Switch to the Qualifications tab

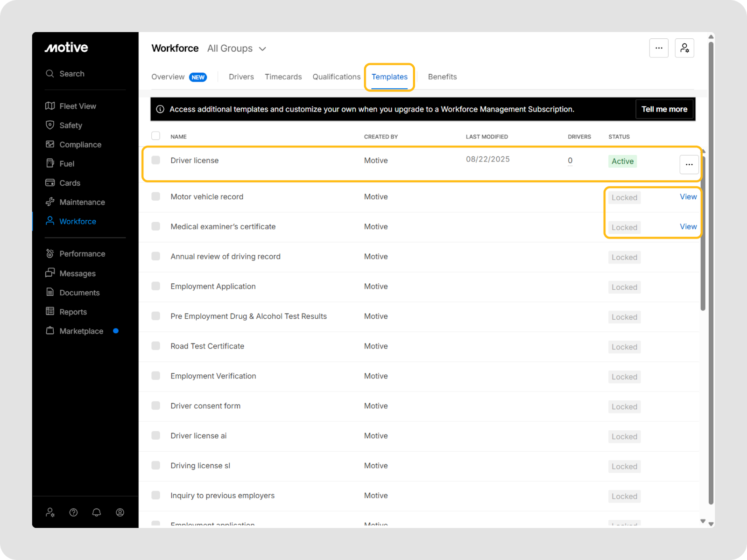[336, 77]
